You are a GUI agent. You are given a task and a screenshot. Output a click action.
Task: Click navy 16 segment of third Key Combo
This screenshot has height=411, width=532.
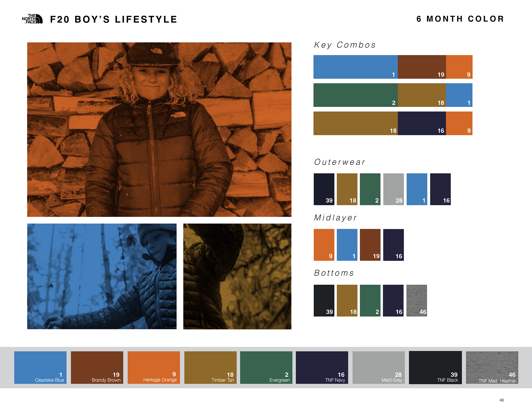pyautogui.click(x=422, y=123)
